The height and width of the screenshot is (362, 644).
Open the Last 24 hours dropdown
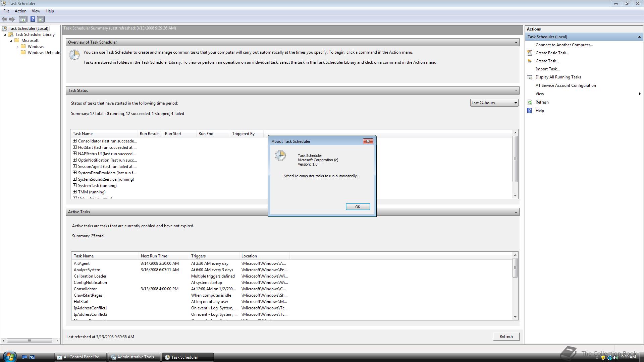(494, 103)
